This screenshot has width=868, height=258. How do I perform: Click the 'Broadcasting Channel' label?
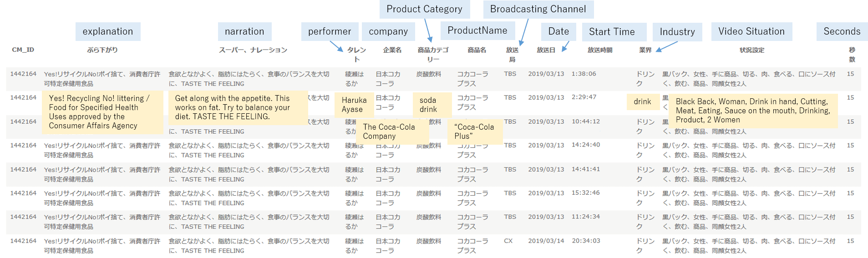point(538,9)
